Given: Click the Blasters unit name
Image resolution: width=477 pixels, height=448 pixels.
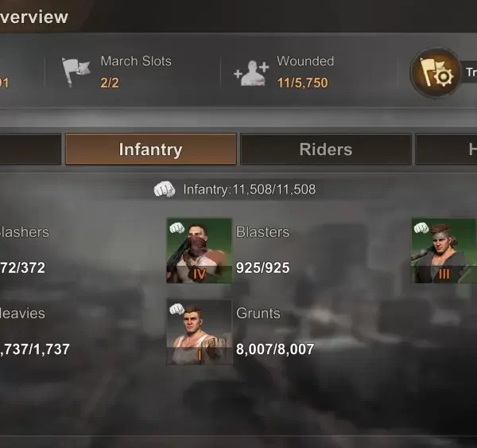Looking at the screenshot, I should pyautogui.click(x=263, y=232).
